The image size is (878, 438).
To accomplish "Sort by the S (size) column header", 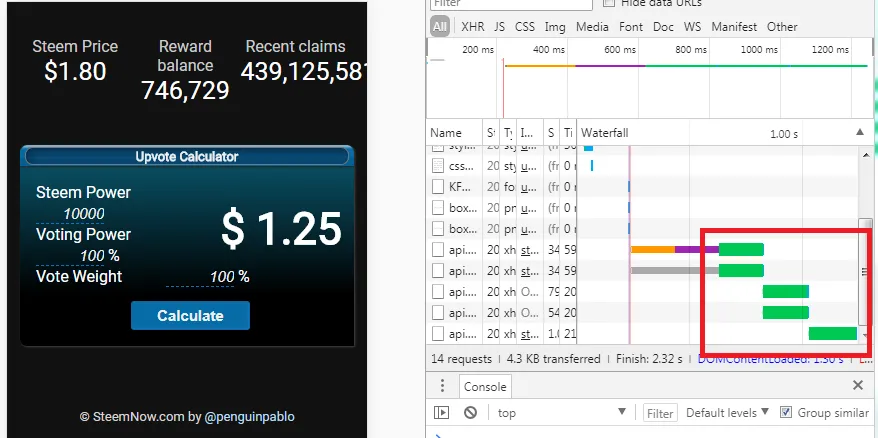I will pyautogui.click(x=552, y=133).
